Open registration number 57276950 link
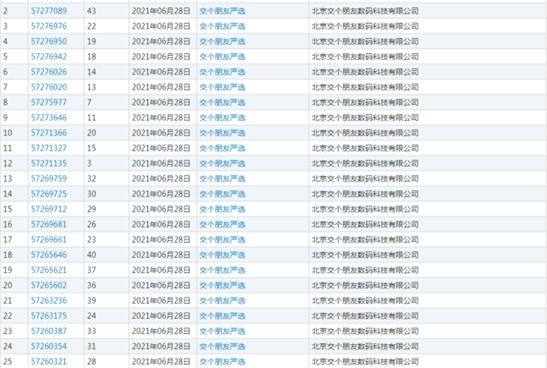Screen dimensions: 547x368 coord(49,42)
